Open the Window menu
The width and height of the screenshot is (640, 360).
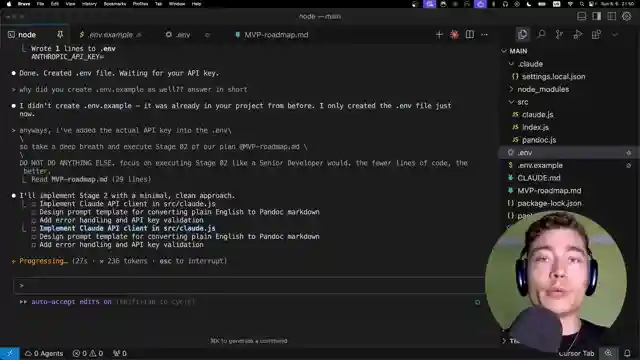177,4
